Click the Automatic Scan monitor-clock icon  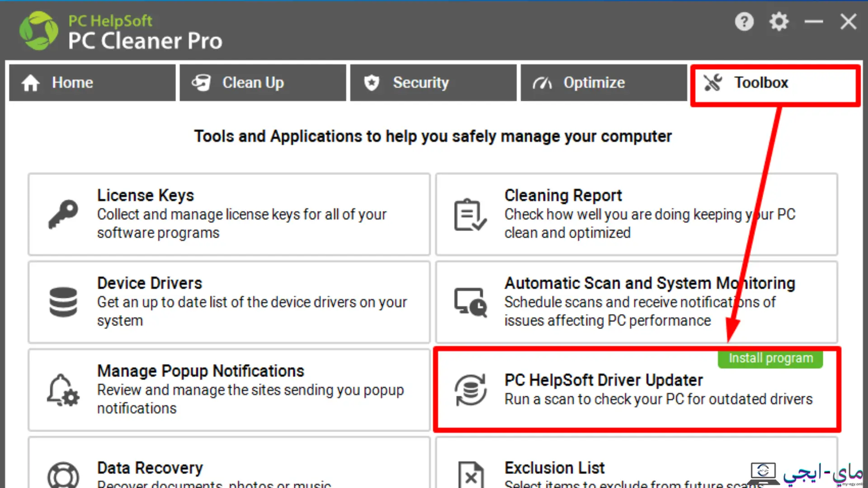pos(471,302)
